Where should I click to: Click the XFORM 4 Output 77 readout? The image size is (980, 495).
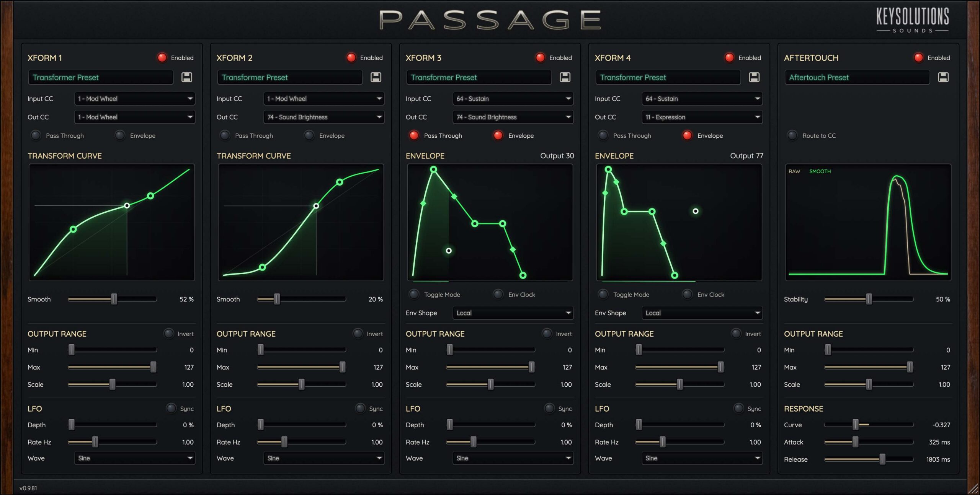click(746, 156)
